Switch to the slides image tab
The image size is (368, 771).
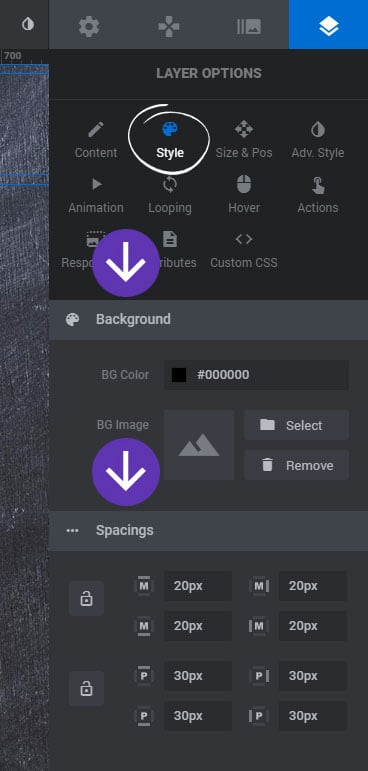[248, 26]
